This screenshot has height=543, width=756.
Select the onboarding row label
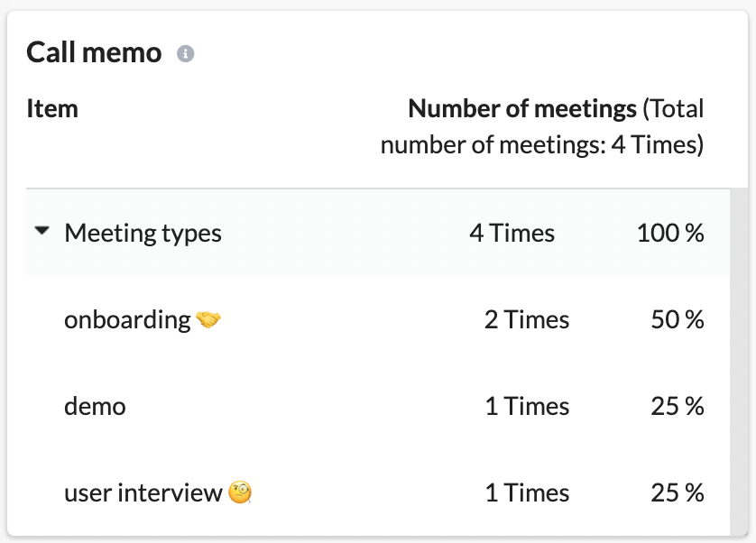pos(127,319)
